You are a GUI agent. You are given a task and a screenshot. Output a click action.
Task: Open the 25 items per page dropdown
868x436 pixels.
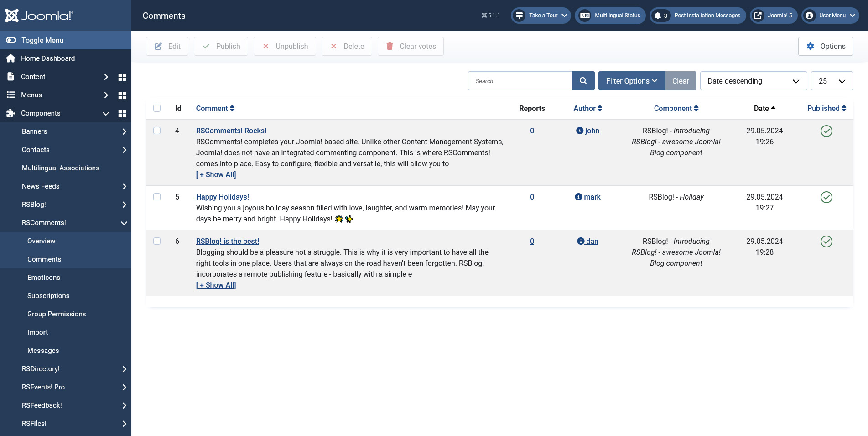(x=832, y=81)
